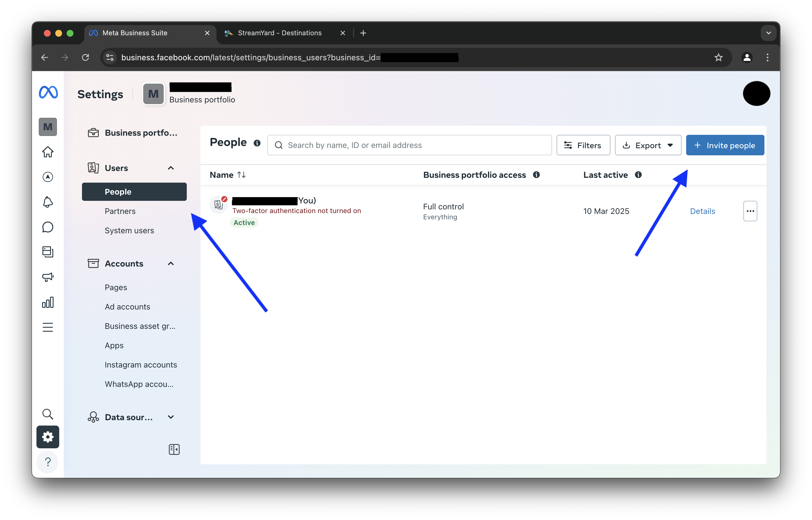This screenshot has height=520, width=812.
Task: Click the settings gear icon in sidebar
Action: (47, 437)
